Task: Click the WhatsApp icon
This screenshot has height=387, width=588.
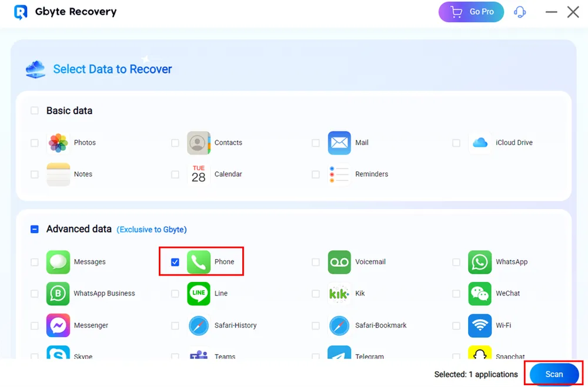Action: [x=480, y=262]
